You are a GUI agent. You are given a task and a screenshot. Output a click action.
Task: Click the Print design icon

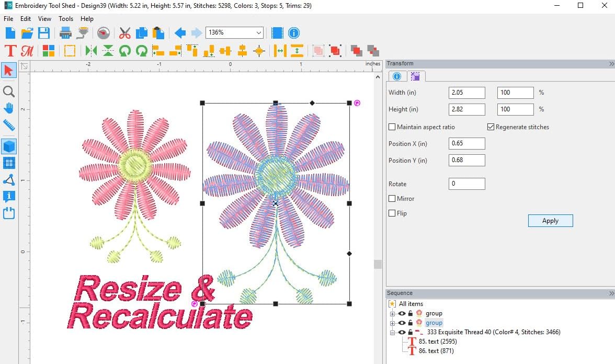[x=65, y=33]
